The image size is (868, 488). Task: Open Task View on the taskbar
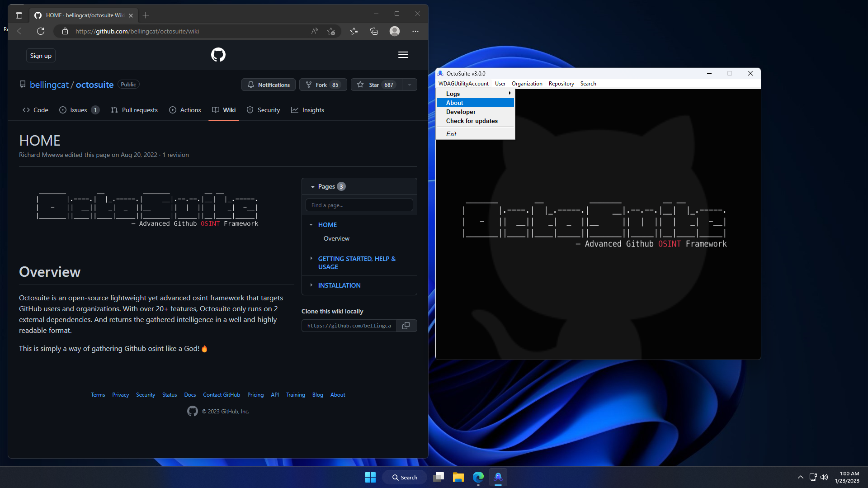point(439,477)
